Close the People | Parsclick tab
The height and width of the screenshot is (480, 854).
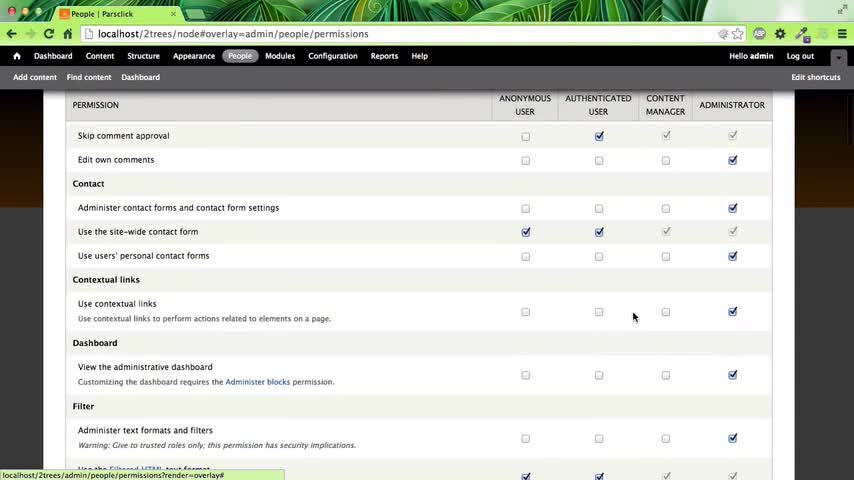(173, 14)
